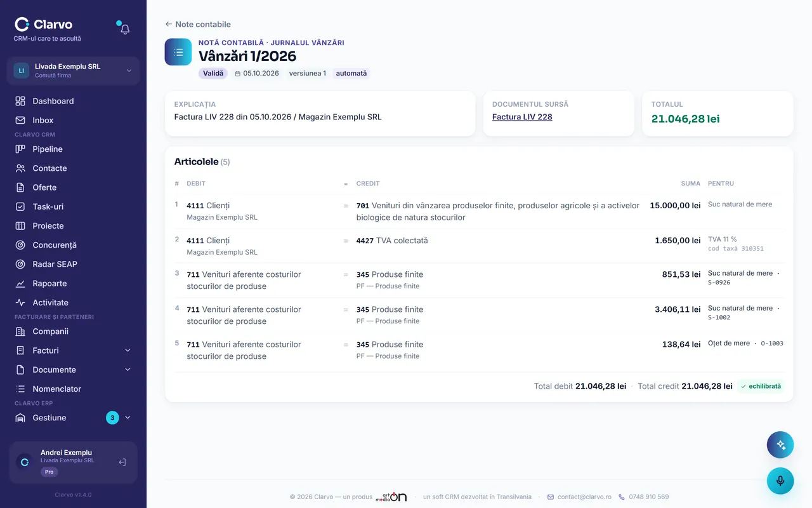Click the automată tag
Viewport: 812px width, 508px height.
(351, 73)
